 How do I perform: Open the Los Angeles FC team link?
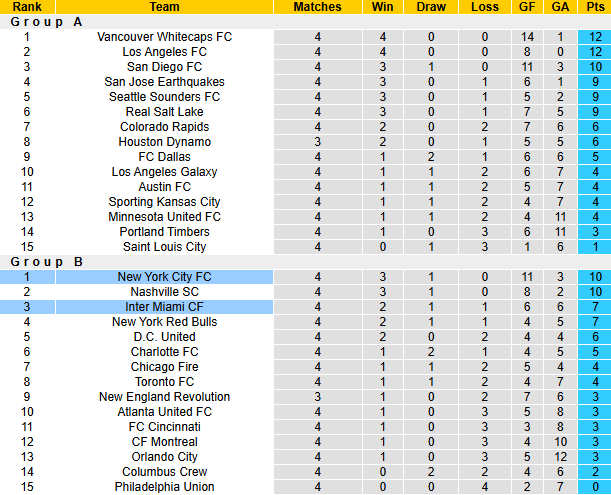(x=164, y=52)
